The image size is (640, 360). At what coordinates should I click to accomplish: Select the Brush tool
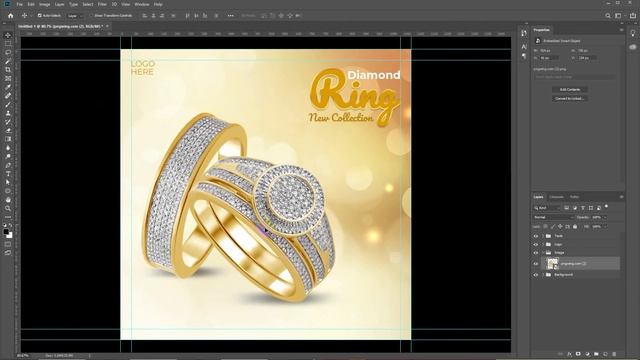coord(8,104)
